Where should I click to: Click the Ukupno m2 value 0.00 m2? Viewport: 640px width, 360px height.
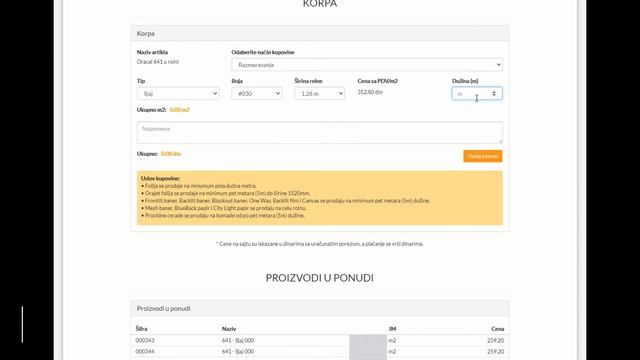[x=180, y=110]
